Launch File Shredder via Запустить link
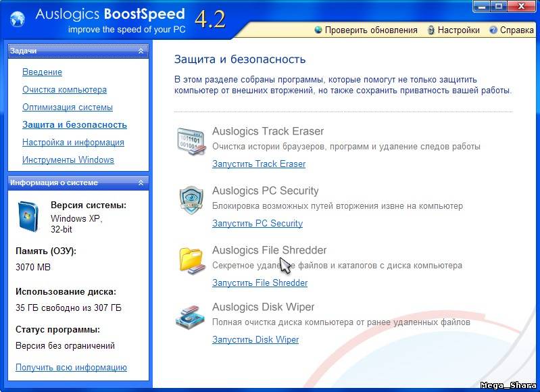 [x=260, y=283]
